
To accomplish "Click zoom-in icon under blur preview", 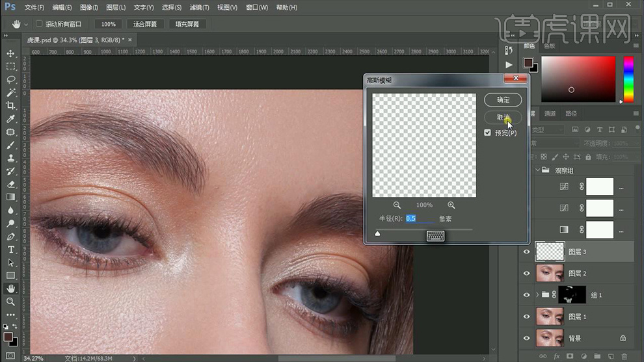I will [451, 205].
